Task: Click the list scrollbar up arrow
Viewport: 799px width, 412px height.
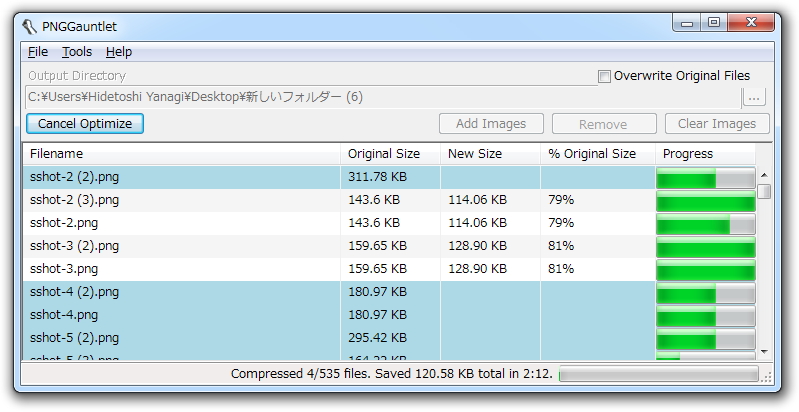Action: coord(764,175)
